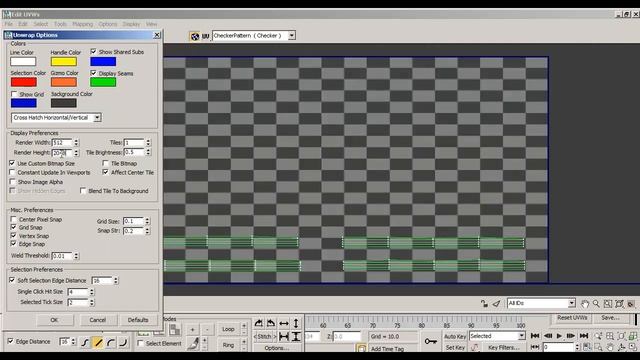Screen dimensions: 640x360
Task: Click Cancel in Unwrap Options
Action: pos(98,320)
